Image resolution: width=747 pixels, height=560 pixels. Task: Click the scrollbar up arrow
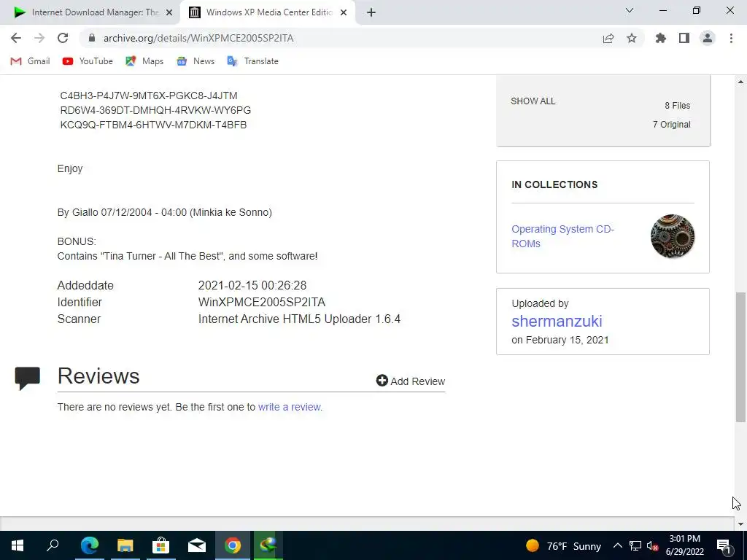tap(740, 82)
